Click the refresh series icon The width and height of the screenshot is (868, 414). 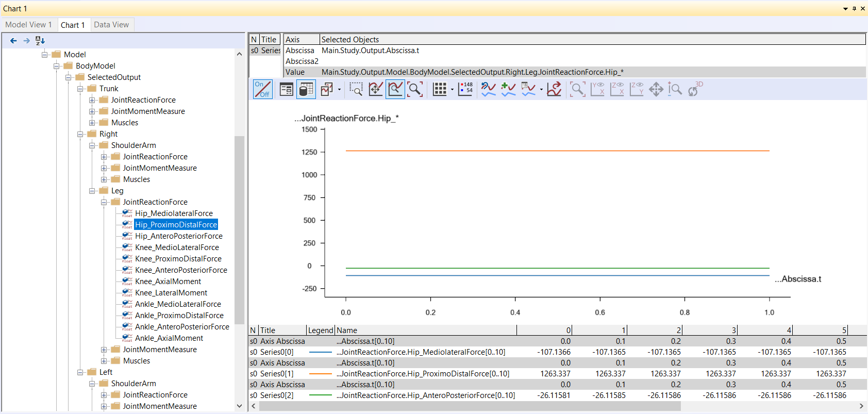tap(488, 89)
